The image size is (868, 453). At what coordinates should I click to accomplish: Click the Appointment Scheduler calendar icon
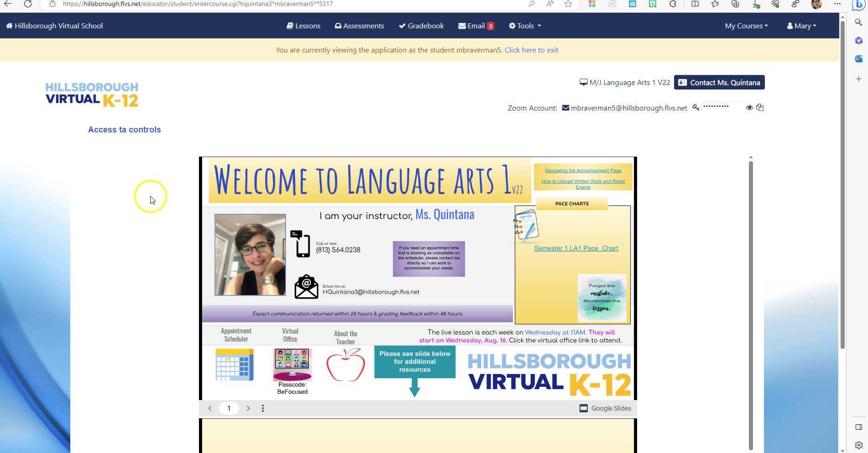click(234, 364)
